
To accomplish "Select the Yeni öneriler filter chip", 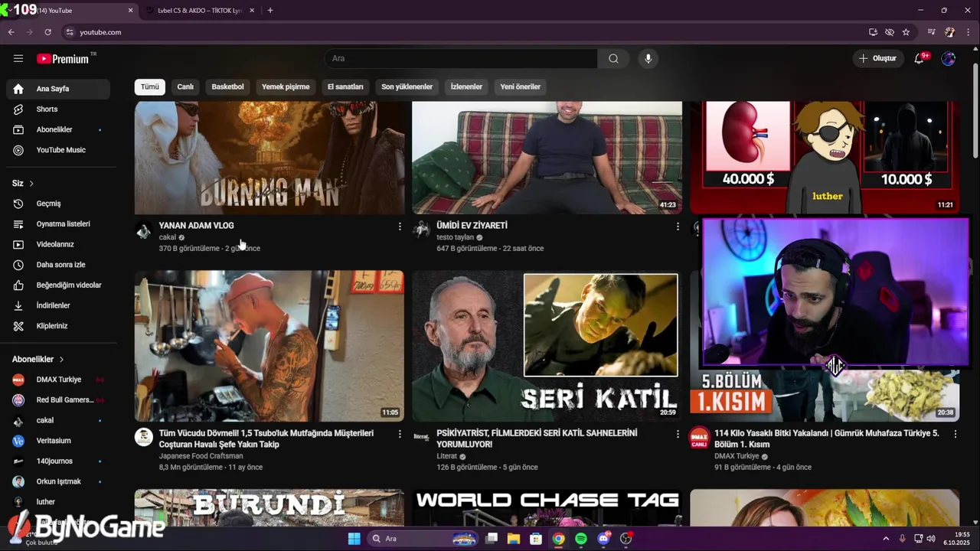I will (x=521, y=86).
